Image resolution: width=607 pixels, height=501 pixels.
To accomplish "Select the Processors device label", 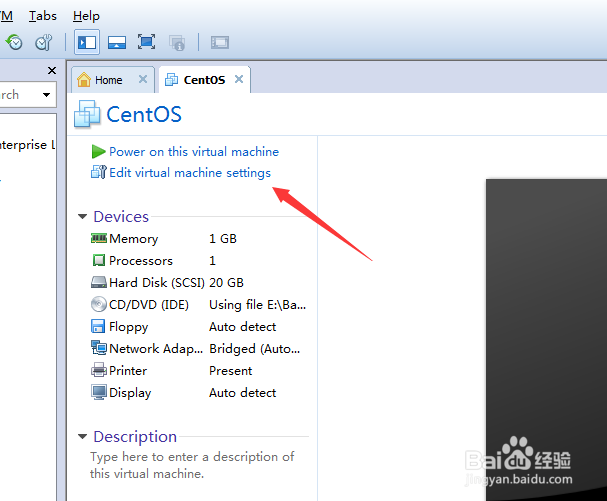I will 141,261.
